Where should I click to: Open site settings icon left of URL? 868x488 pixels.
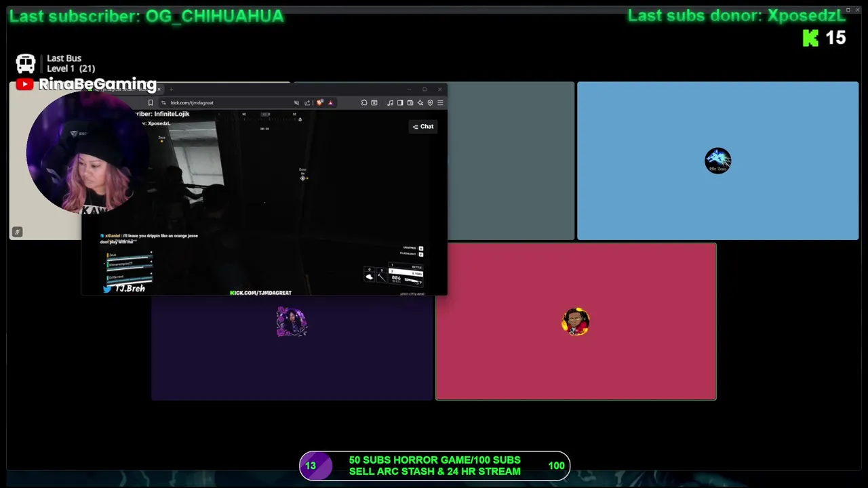[163, 103]
